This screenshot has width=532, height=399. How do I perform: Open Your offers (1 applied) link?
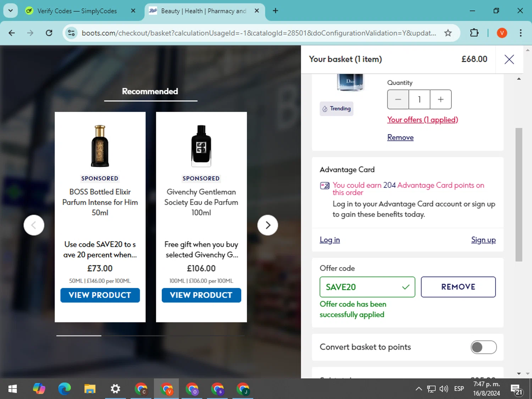coord(422,120)
